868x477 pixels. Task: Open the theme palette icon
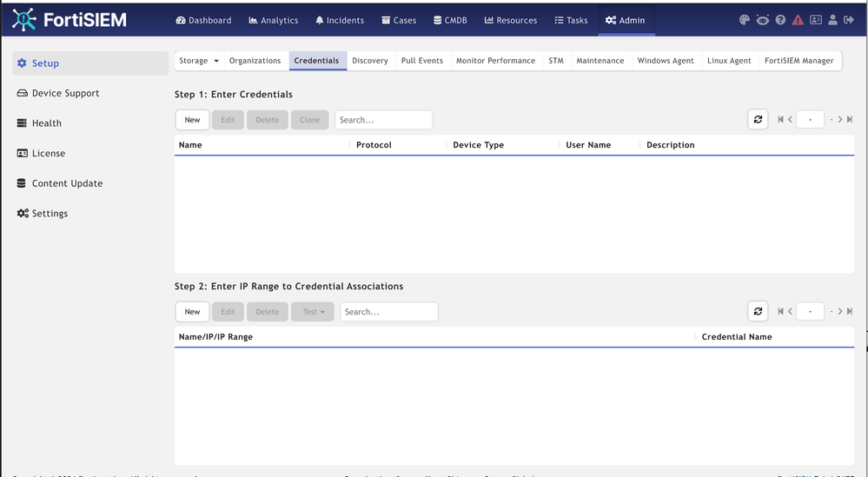coord(745,20)
